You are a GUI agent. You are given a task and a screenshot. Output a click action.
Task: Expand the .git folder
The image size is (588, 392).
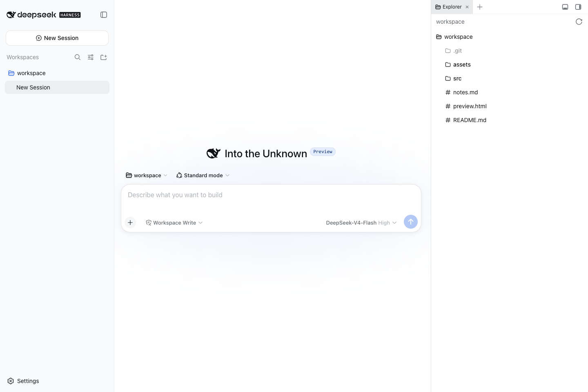pos(510,51)
